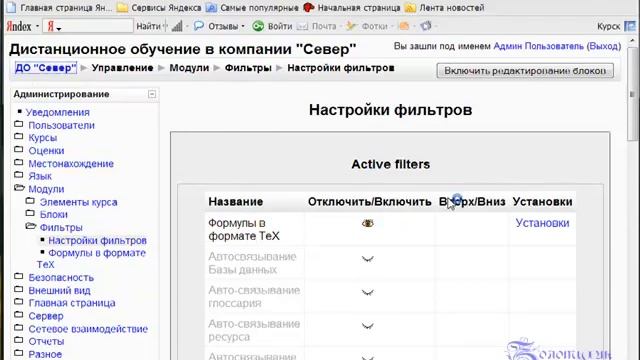
Task: Click Управление breadcrumb item
Action: [122, 68]
